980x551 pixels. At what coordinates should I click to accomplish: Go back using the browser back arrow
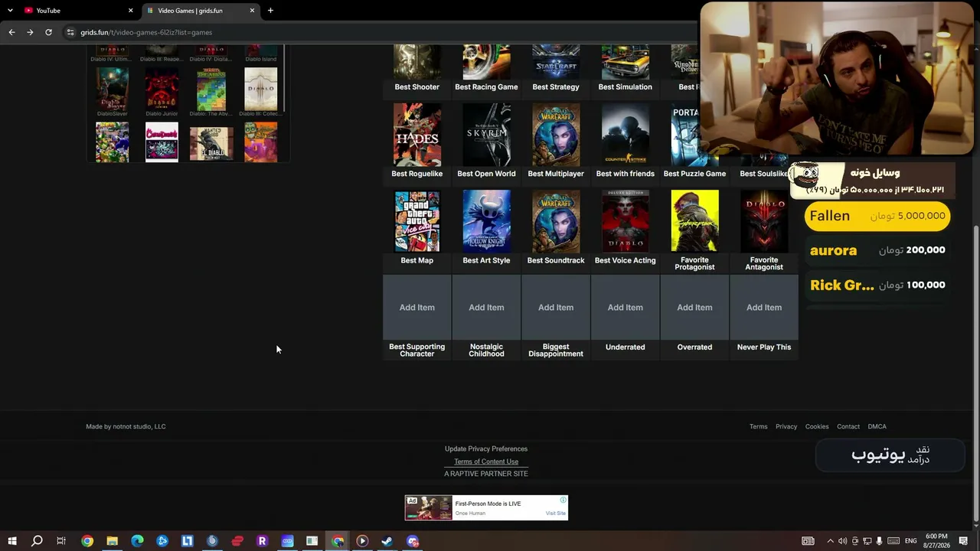[11, 32]
